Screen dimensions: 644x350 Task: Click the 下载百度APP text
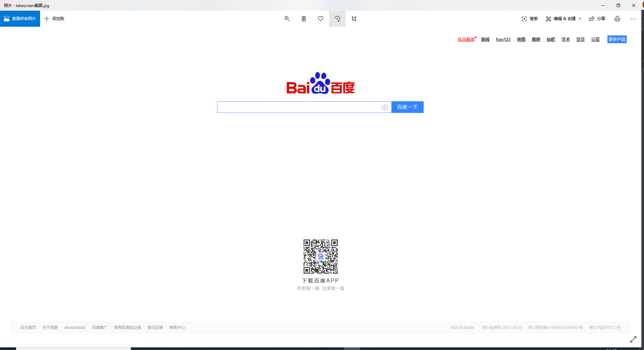point(321,281)
